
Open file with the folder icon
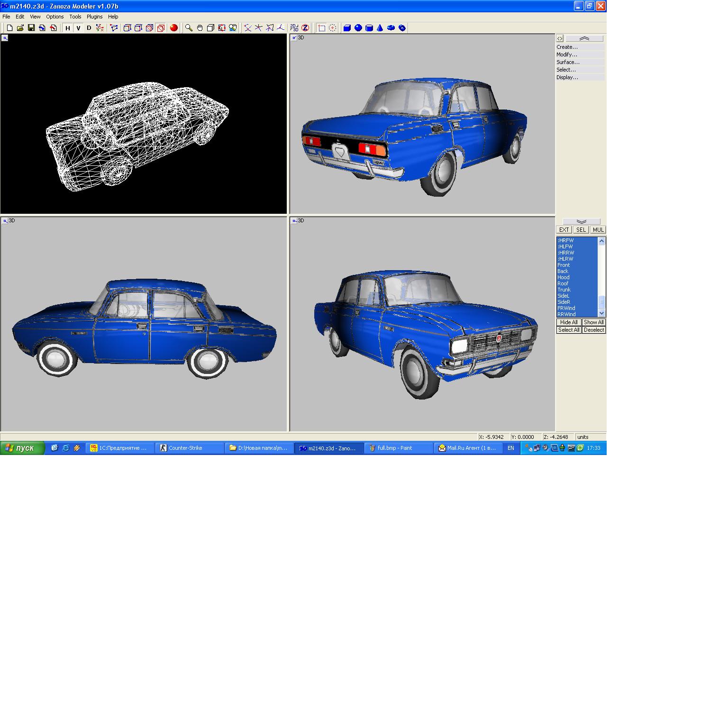(x=20, y=28)
